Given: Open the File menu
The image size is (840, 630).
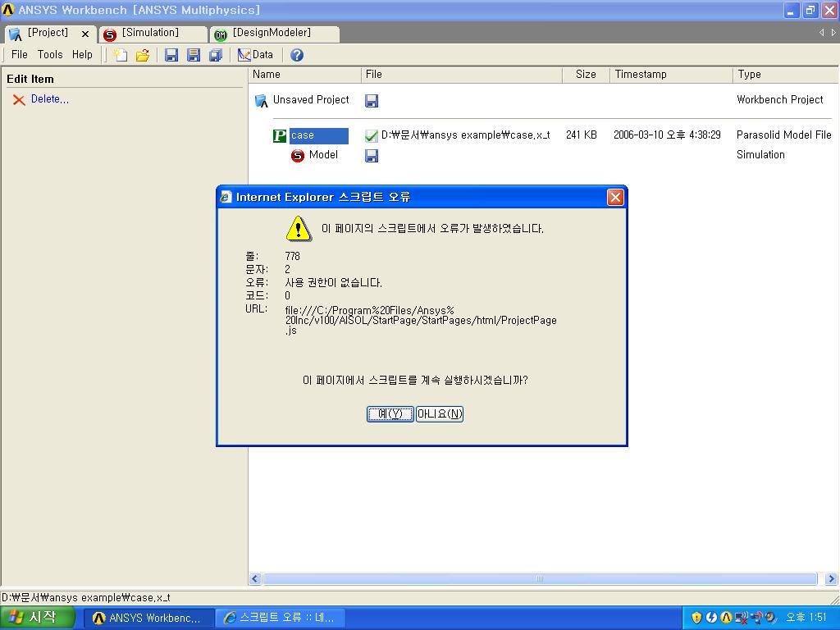Looking at the screenshot, I should point(20,55).
